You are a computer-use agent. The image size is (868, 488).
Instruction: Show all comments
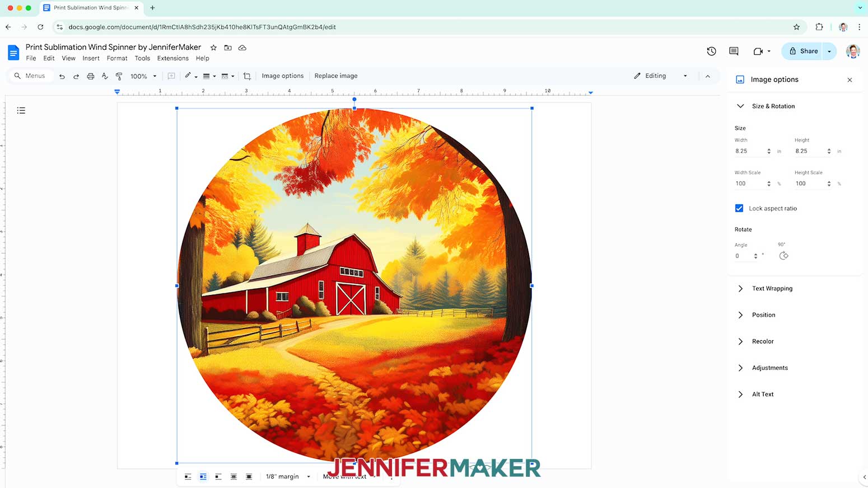coord(734,51)
